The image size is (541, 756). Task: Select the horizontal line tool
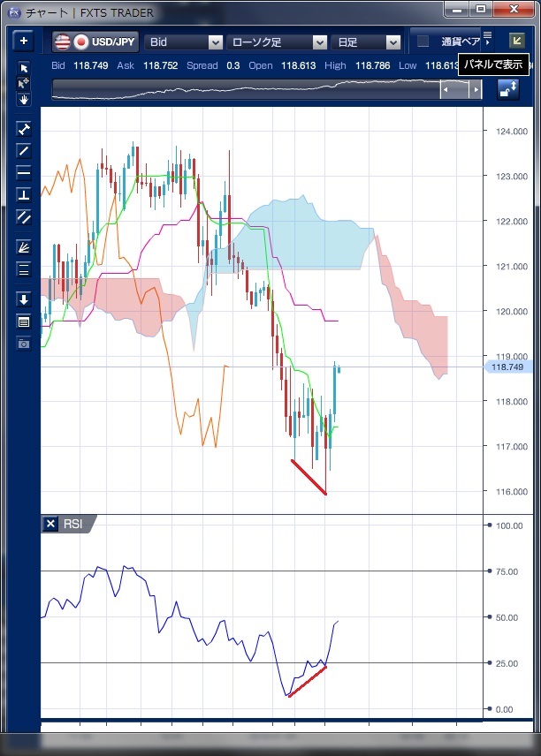pos(24,172)
